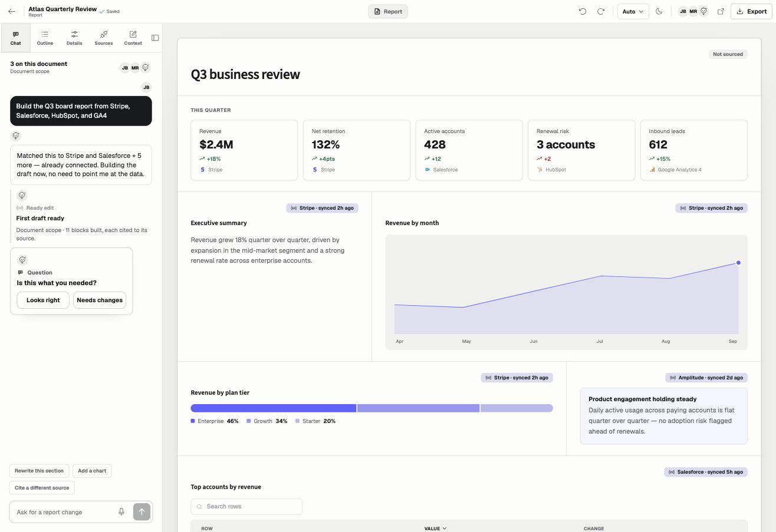Viewport: 776px width, 532px height.
Task: Open the Context tab
Action: pos(133,38)
